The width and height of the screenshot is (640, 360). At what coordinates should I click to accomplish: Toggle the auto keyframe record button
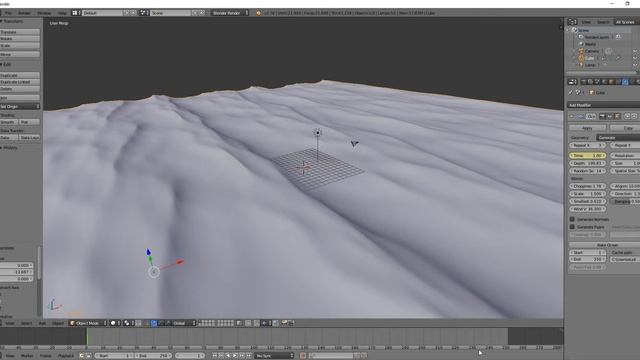[x=303, y=356]
